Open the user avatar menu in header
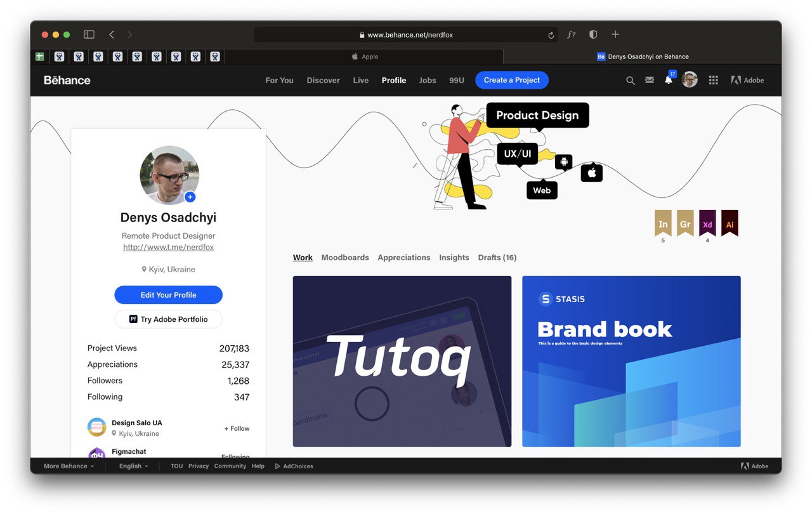This screenshot has height=514, width=812. click(x=690, y=80)
